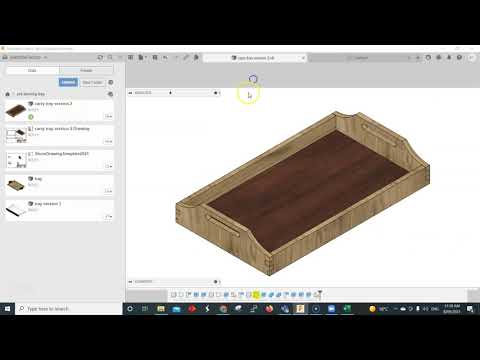Expand the Comments panel arrow

[x=130, y=282]
